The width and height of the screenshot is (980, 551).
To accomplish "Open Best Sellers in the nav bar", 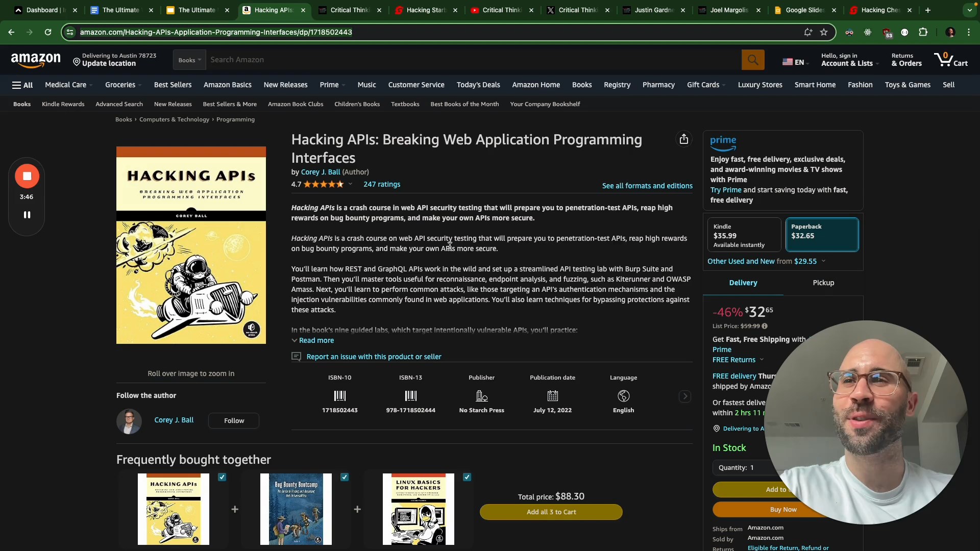I will click(173, 85).
